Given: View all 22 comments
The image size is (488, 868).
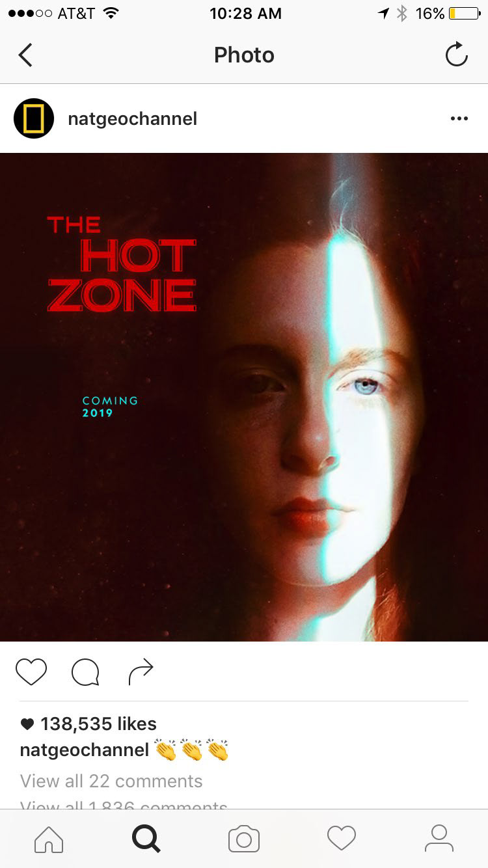Looking at the screenshot, I should (x=111, y=781).
